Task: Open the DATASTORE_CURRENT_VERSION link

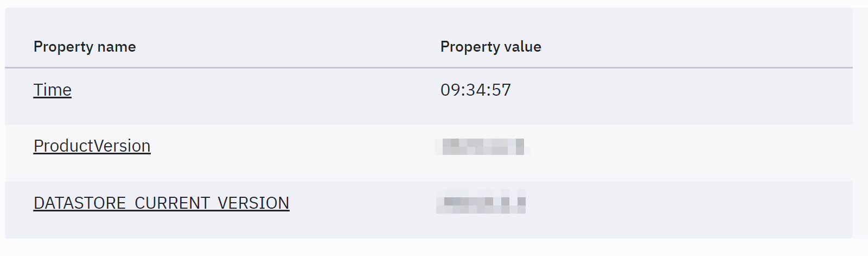Action: point(161,203)
